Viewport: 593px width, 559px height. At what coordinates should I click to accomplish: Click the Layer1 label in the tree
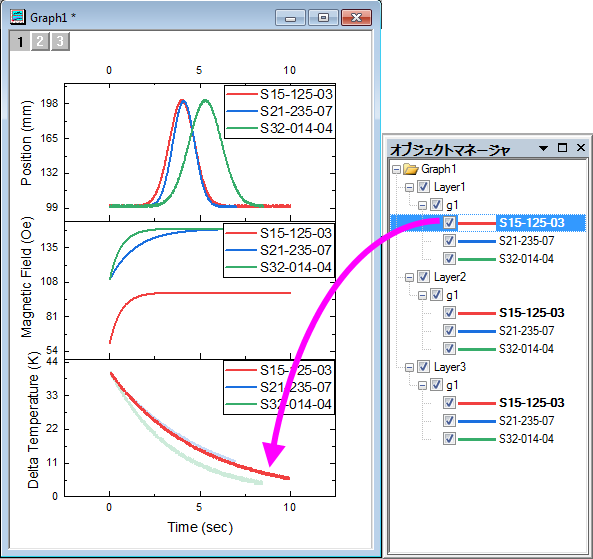click(449, 187)
